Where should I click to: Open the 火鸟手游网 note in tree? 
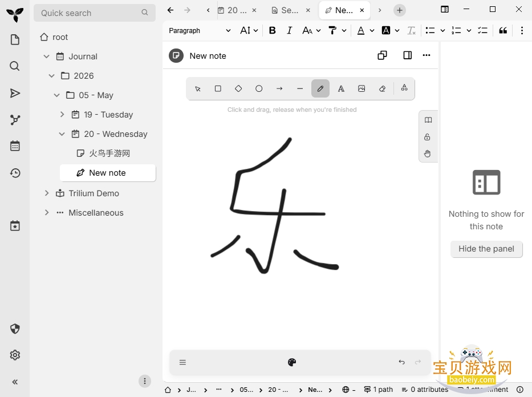(109, 153)
